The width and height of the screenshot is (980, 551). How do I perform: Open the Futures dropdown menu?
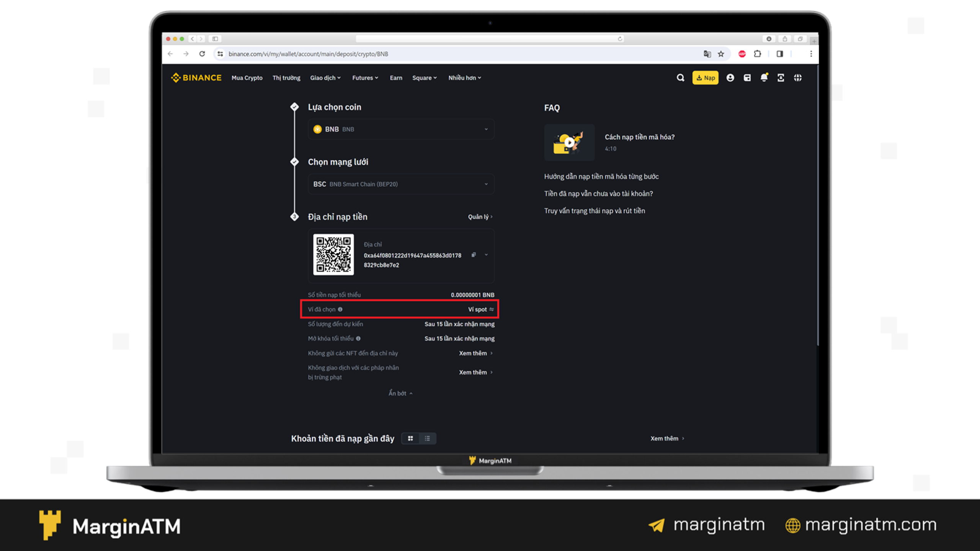click(363, 77)
